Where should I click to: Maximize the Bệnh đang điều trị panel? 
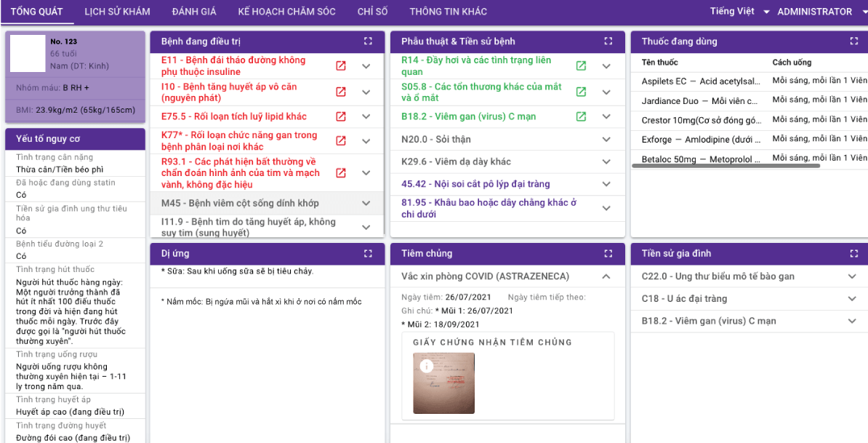point(368,41)
